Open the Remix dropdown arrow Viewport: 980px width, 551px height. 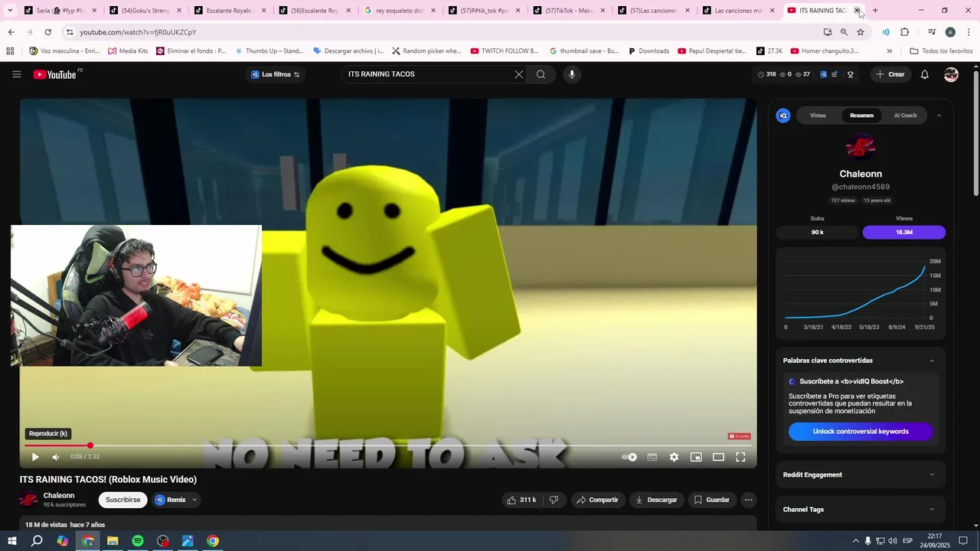click(x=194, y=500)
